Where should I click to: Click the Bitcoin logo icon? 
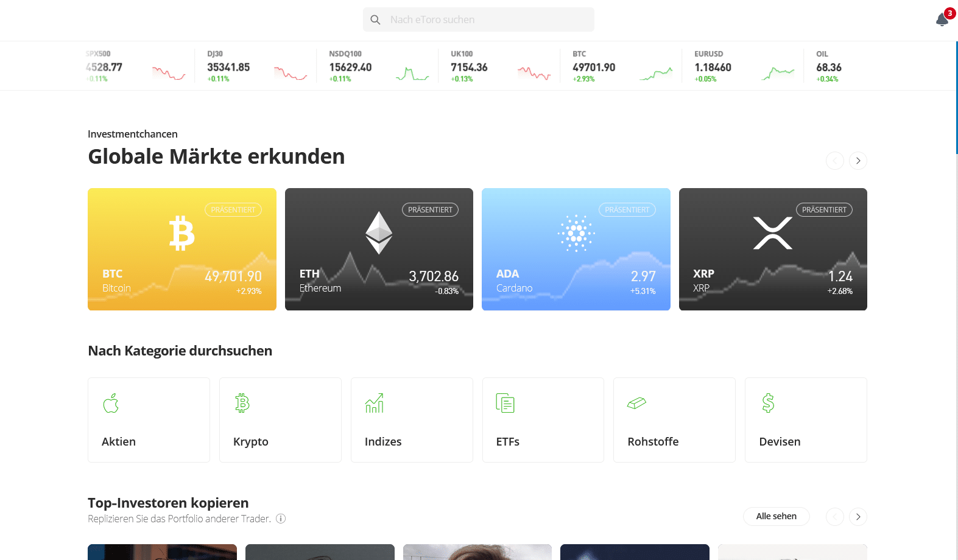[181, 233]
